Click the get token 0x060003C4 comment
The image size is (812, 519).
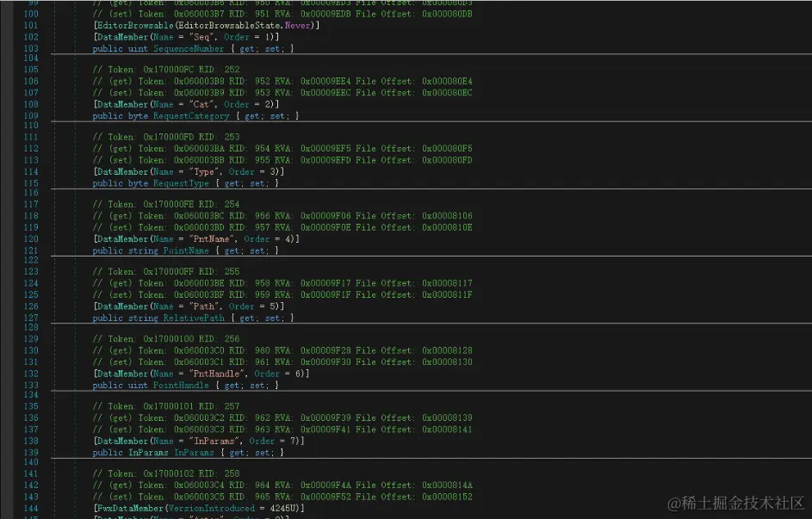[282, 485]
